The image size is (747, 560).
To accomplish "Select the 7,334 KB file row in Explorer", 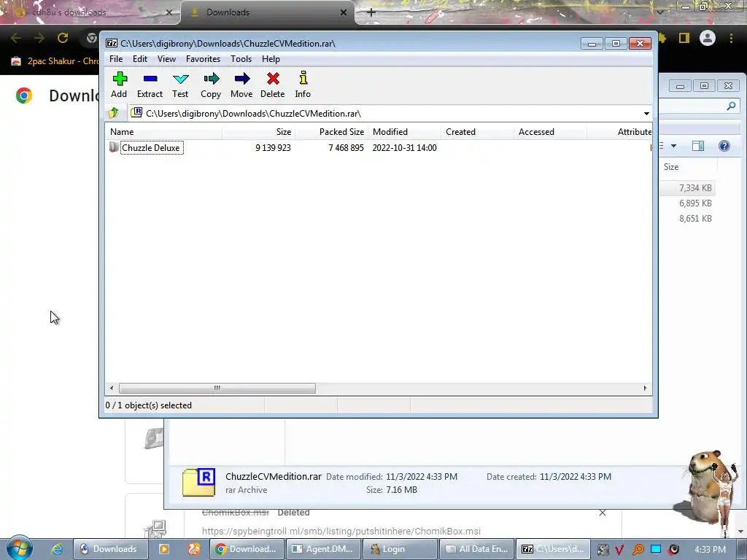I will click(687, 188).
